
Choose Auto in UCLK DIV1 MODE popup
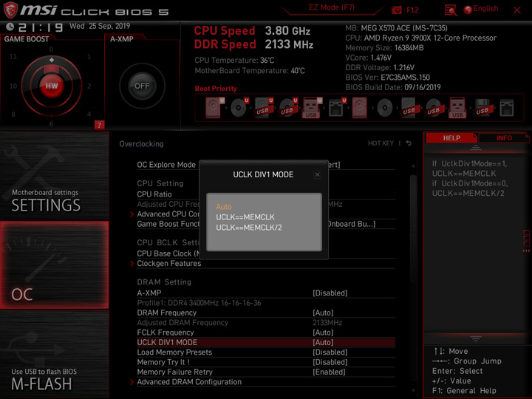[x=224, y=207]
